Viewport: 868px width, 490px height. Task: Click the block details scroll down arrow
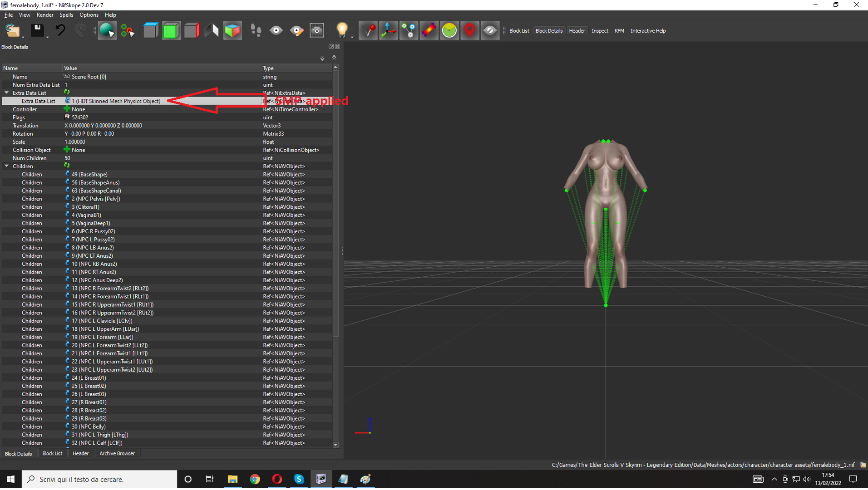[335, 445]
